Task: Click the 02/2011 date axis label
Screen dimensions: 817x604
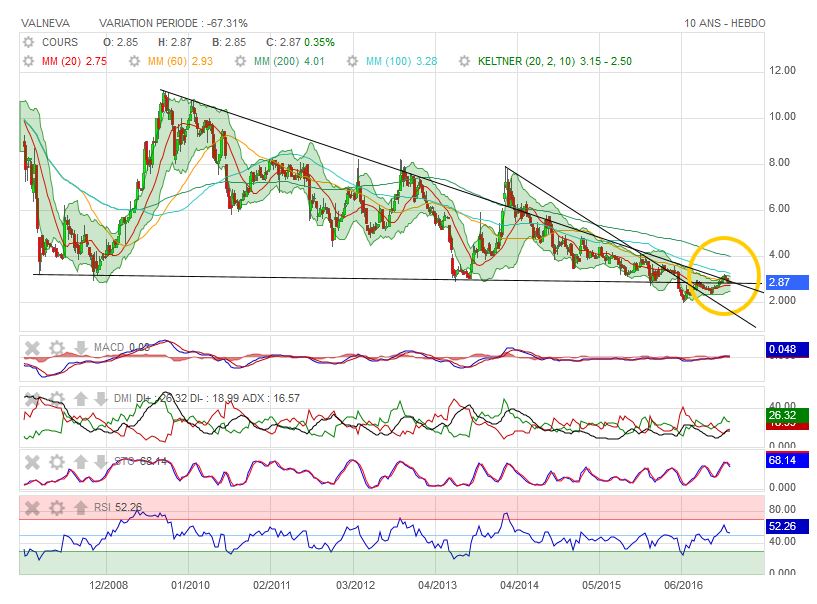Action: [x=271, y=585]
